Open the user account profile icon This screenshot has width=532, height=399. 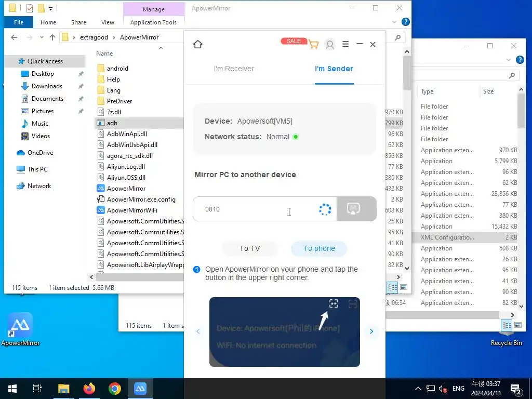pos(330,45)
